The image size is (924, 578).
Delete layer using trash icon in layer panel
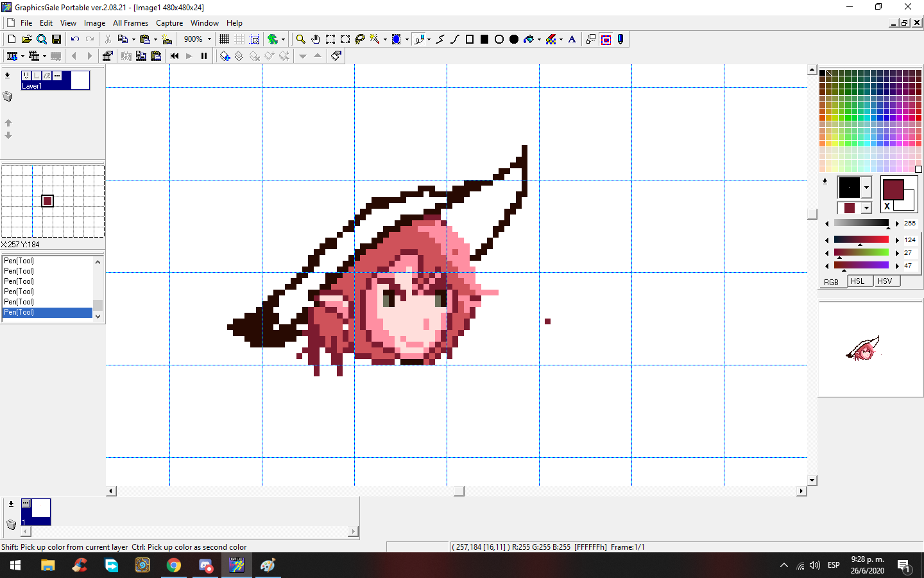point(8,97)
